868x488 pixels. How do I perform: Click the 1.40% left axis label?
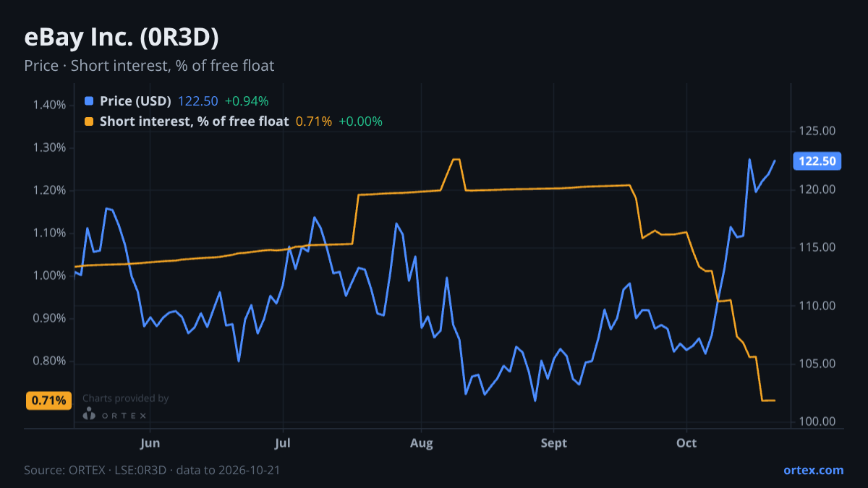click(x=49, y=105)
